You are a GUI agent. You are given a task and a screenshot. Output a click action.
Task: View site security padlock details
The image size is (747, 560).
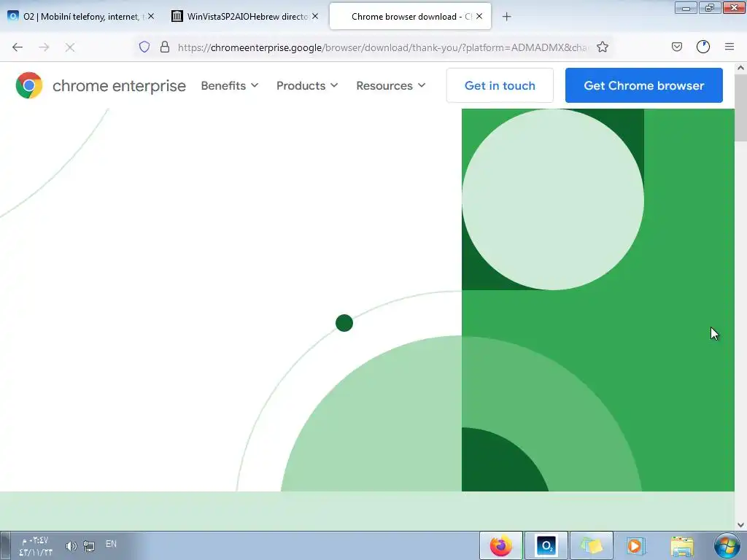point(165,47)
